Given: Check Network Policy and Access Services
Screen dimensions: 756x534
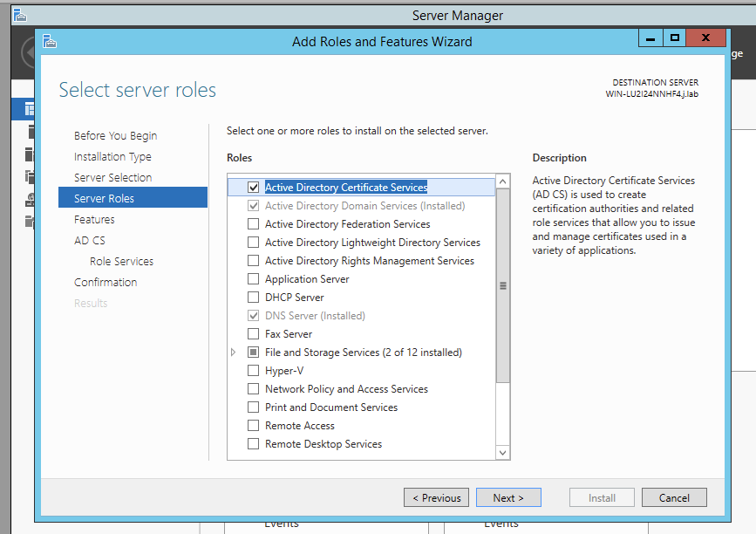Looking at the screenshot, I should click(253, 389).
